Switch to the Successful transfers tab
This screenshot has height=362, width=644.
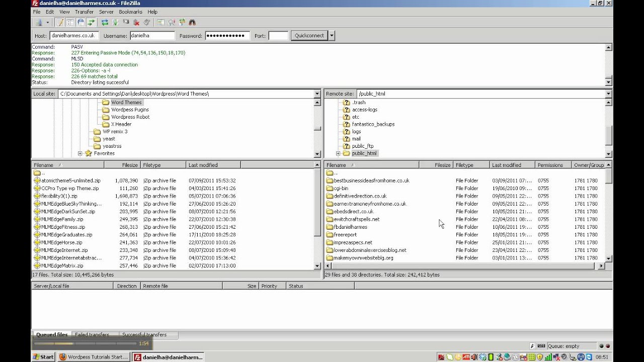pyautogui.click(x=144, y=334)
